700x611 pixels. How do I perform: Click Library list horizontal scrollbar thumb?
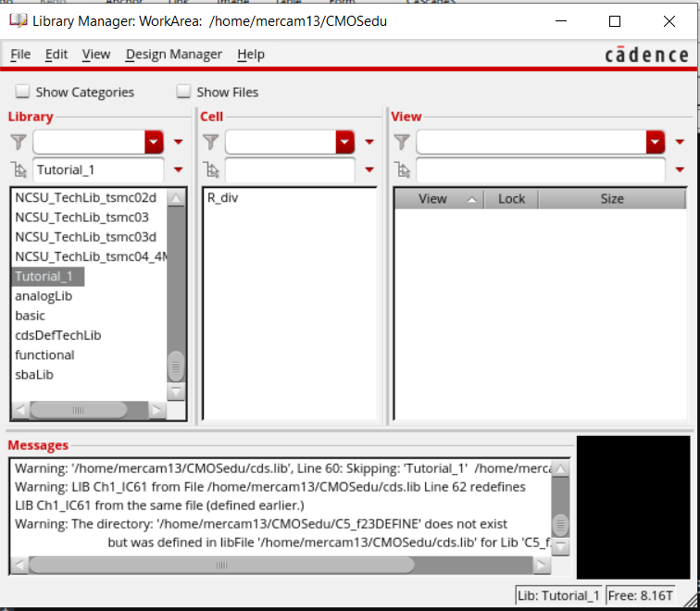(x=78, y=410)
